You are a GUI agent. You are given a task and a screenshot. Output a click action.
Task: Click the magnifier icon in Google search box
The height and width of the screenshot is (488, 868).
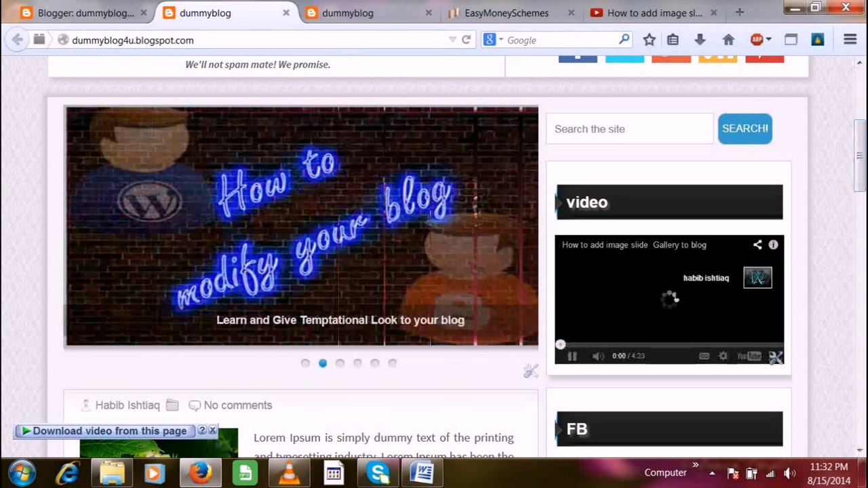[624, 40]
